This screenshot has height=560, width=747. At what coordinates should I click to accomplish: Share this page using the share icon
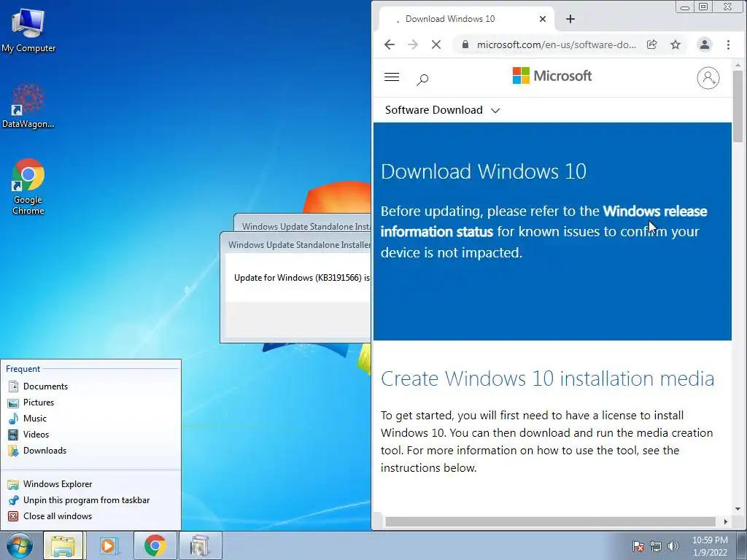pos(651,44)
